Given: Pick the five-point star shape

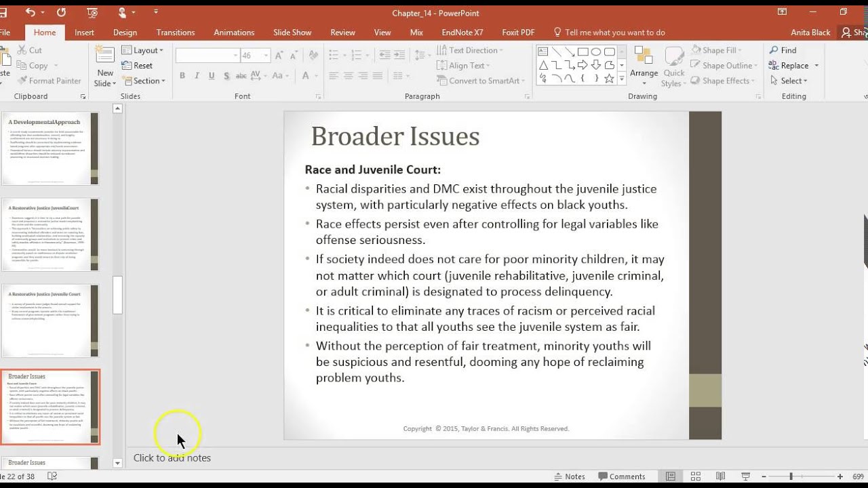Looking at the screenshot, I should click(x=609, y=79).
